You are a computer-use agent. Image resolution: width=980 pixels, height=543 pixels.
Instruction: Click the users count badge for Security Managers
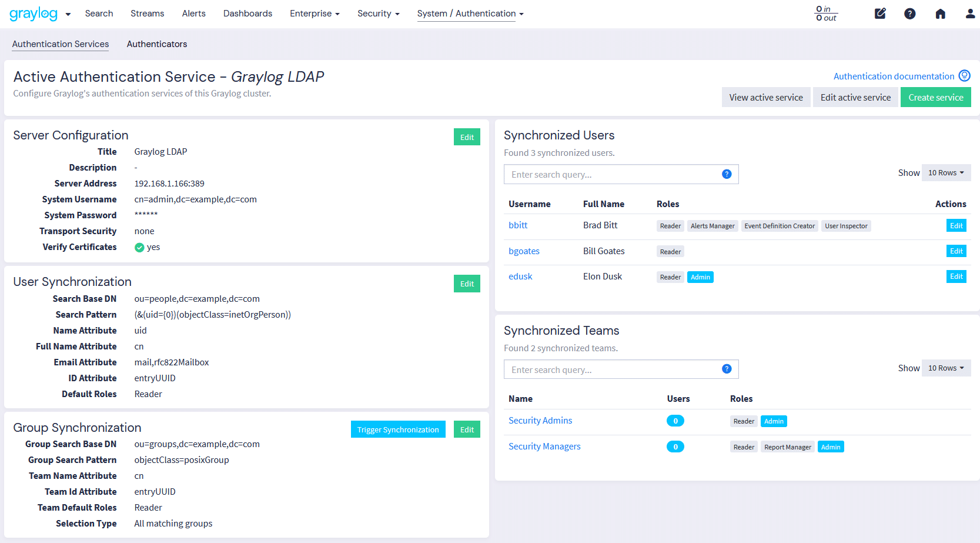[675, 446]
